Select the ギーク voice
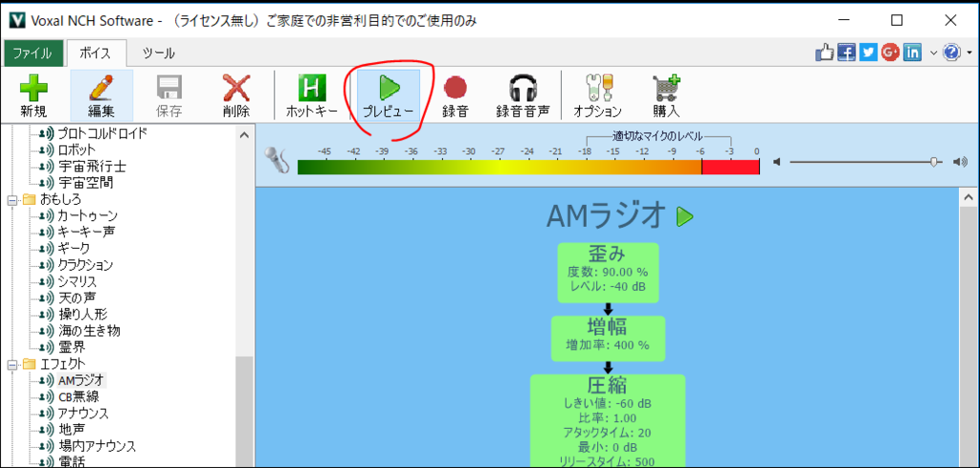This screenshot has width=980, height=468. [73, 249]
